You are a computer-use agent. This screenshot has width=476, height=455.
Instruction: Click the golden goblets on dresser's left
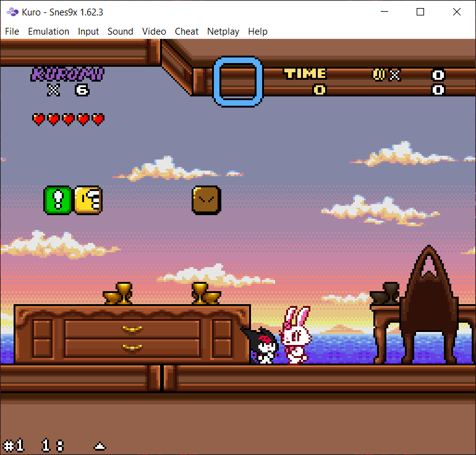point(118,294)
